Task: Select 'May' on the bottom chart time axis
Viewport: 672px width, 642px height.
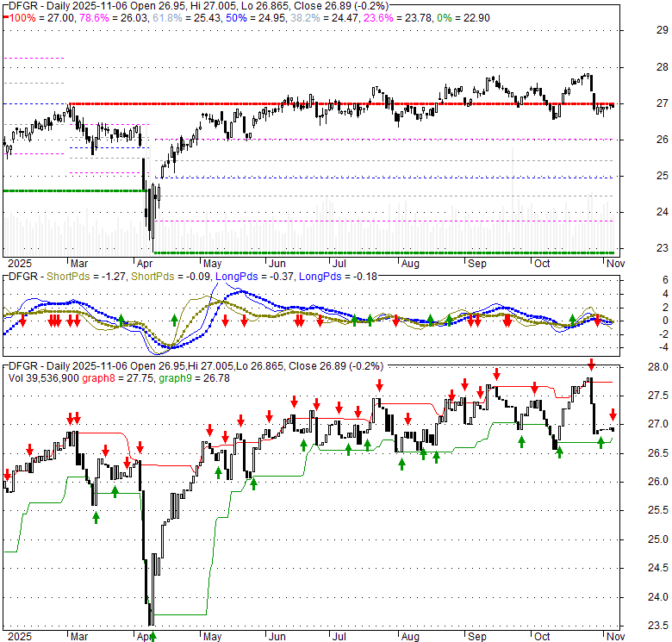Action: click(x=212, y=637)
